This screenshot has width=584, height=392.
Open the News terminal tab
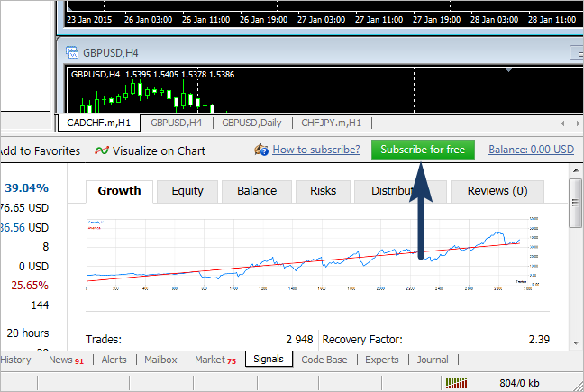[66, 360]
